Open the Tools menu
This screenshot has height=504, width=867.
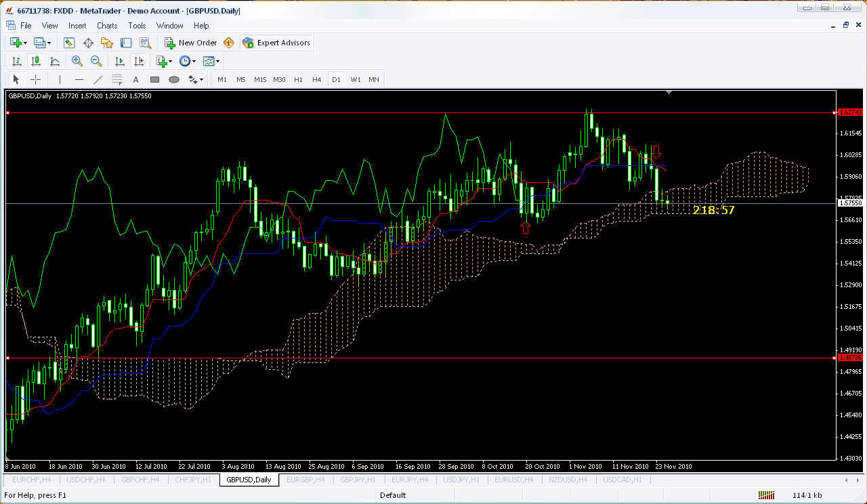click(138, 26)
